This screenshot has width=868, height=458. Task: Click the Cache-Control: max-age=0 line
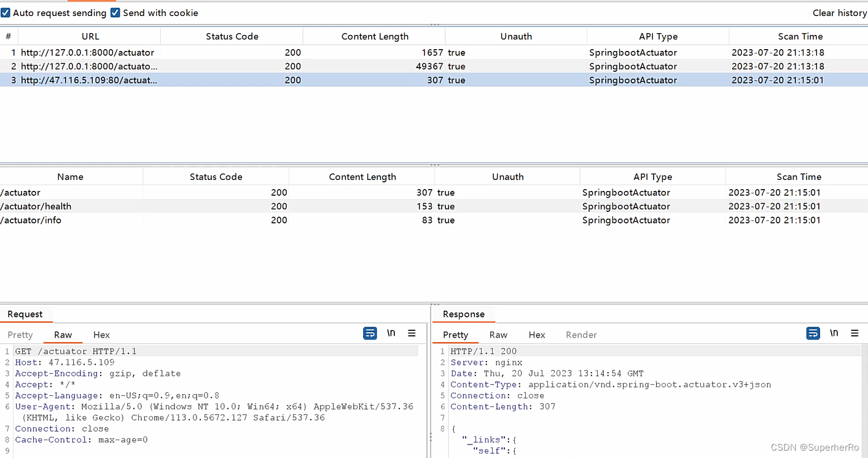pos(82,440)
